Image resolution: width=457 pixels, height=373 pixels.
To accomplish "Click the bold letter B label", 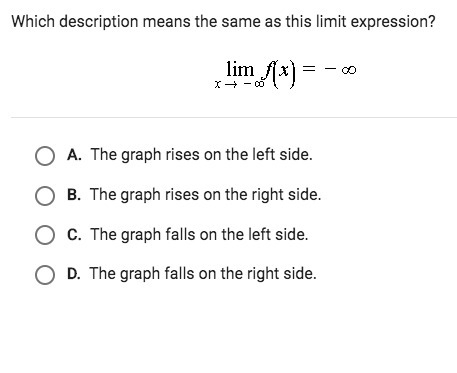I will 74,194.
